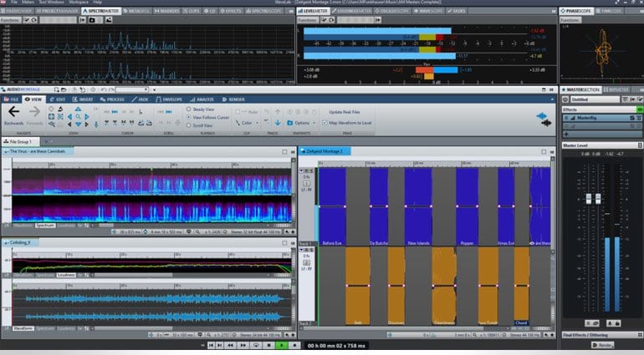
Task: Click the play button in transport bar
Action: click(x=282, y=346)
